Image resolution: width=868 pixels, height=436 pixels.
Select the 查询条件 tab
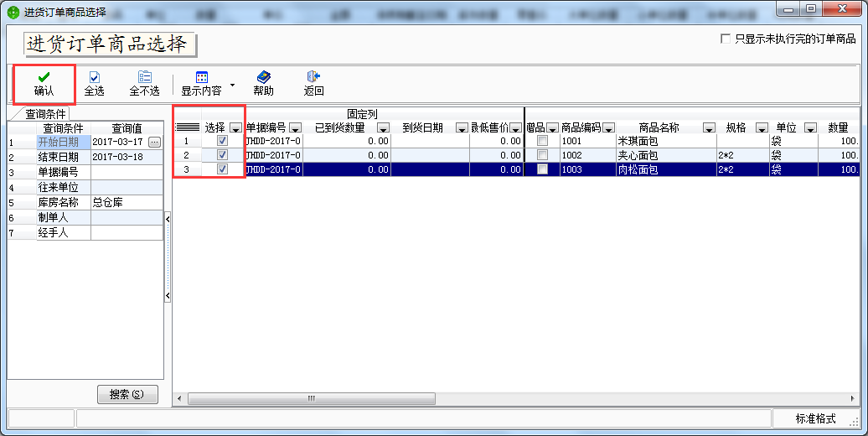coord(47,114)
